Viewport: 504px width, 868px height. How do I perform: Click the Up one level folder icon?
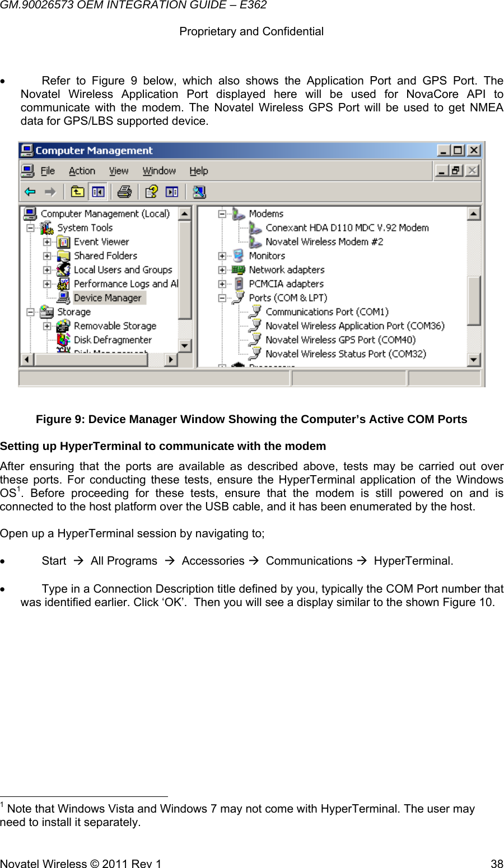point(77,192)
